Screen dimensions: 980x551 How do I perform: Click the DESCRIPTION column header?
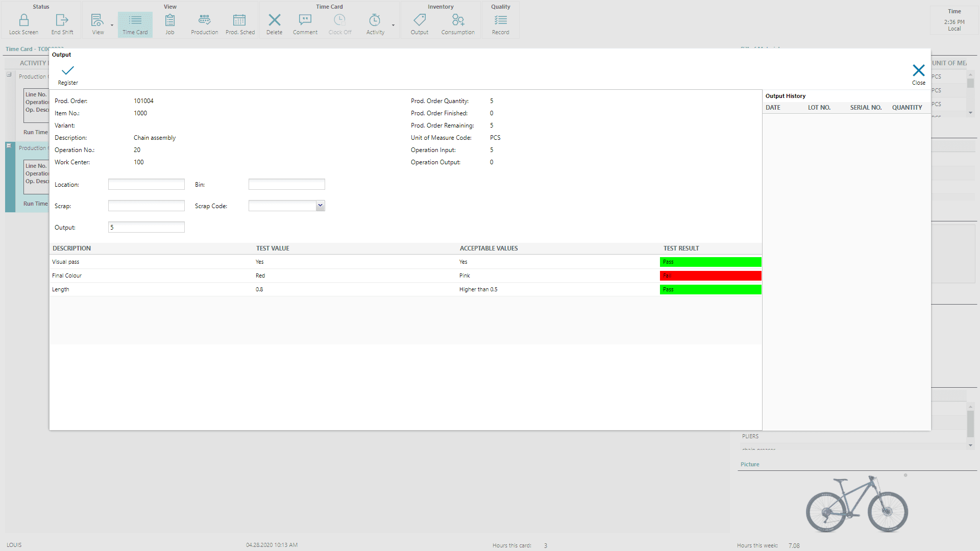[72, 248]
